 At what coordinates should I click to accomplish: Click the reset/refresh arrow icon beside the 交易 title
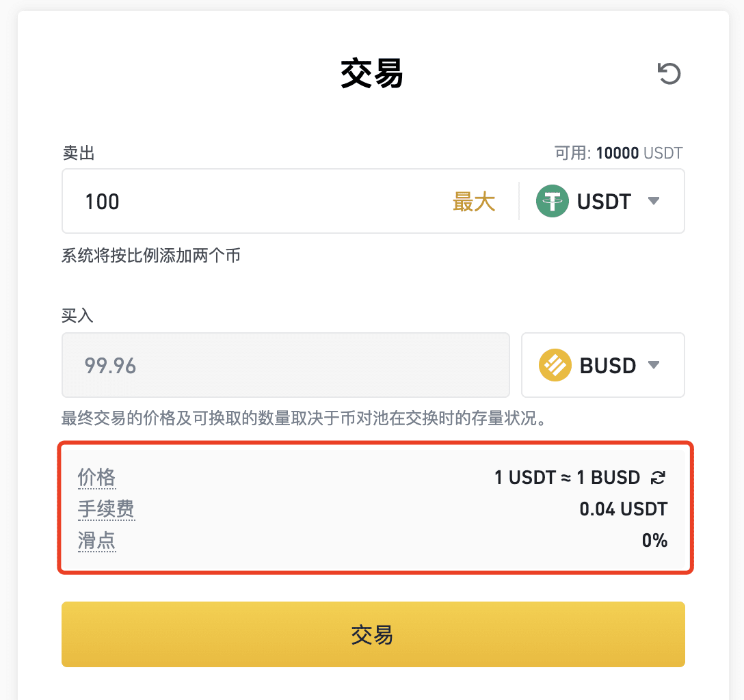pos(669,74)
